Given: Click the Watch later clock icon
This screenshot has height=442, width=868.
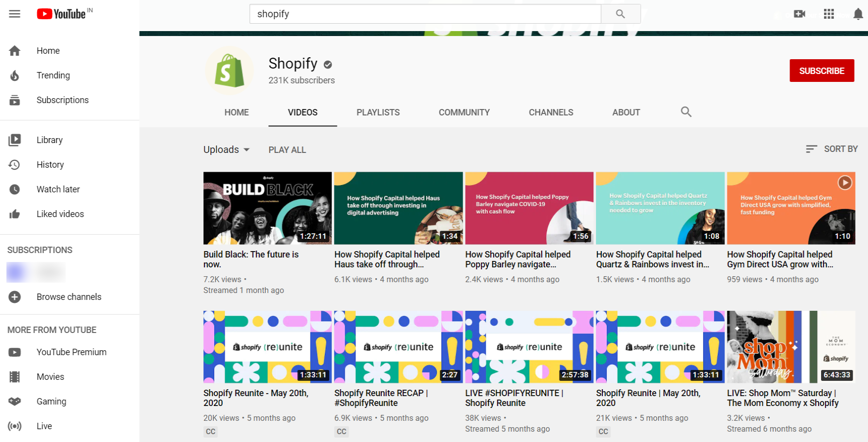Looking at the screenshot, I should [x=15, y=189].
